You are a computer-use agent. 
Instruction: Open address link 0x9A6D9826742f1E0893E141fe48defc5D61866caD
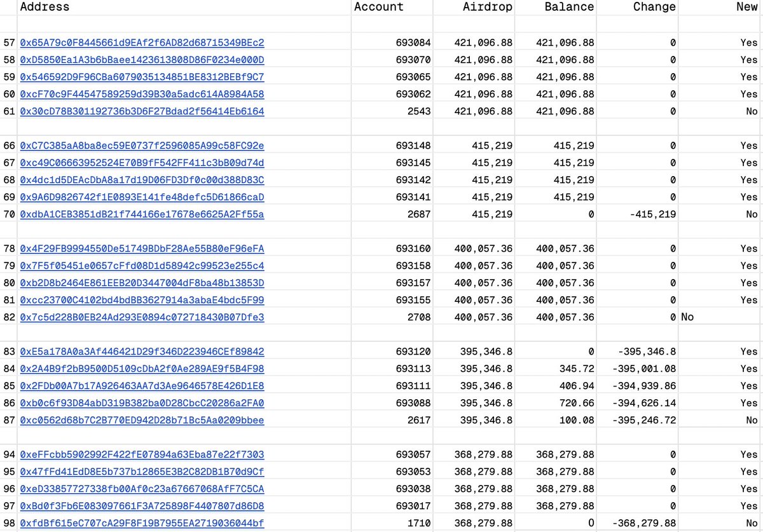click(142, 197)
